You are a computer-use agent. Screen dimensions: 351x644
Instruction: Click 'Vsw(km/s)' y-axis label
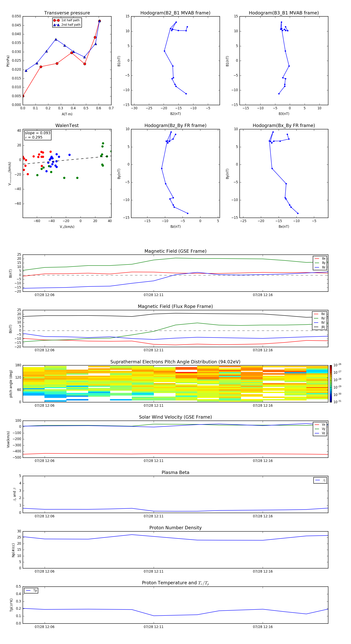[8, 439]
